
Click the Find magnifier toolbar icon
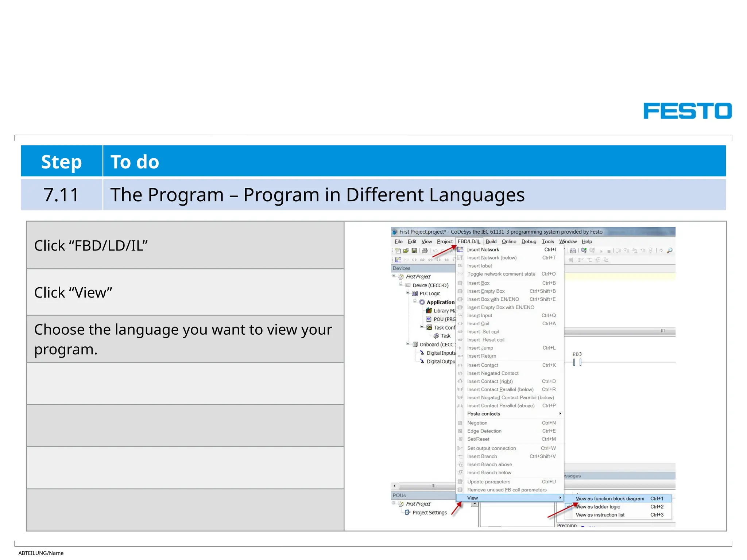point(670,250)
